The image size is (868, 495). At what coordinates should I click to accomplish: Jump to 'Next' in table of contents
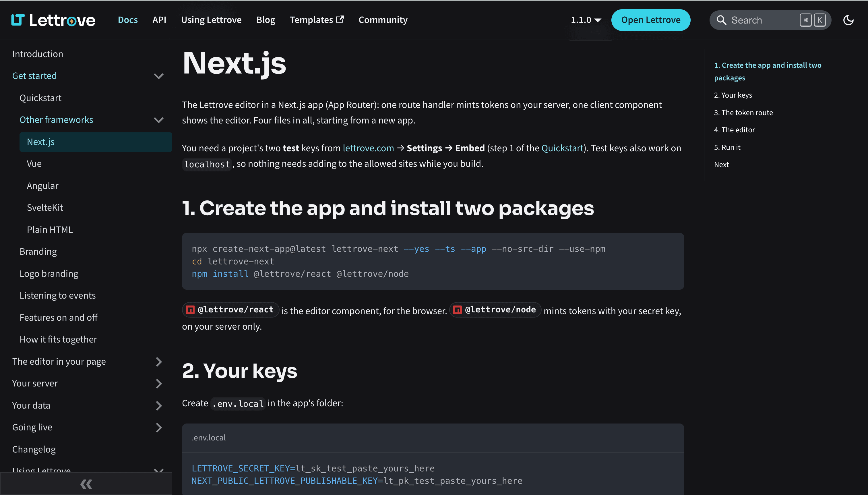coord(721,165)
